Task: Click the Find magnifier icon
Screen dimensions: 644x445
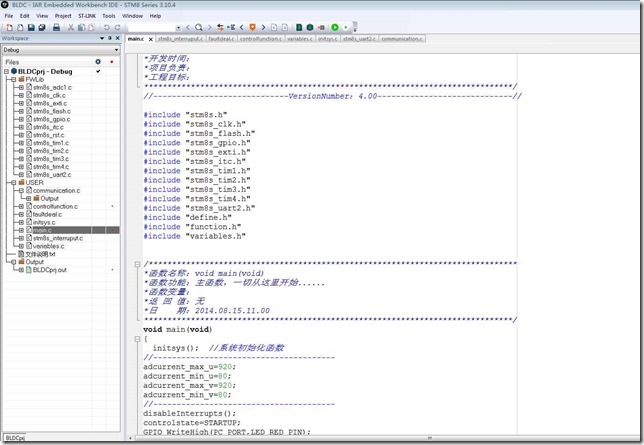Action: (199, 28)
